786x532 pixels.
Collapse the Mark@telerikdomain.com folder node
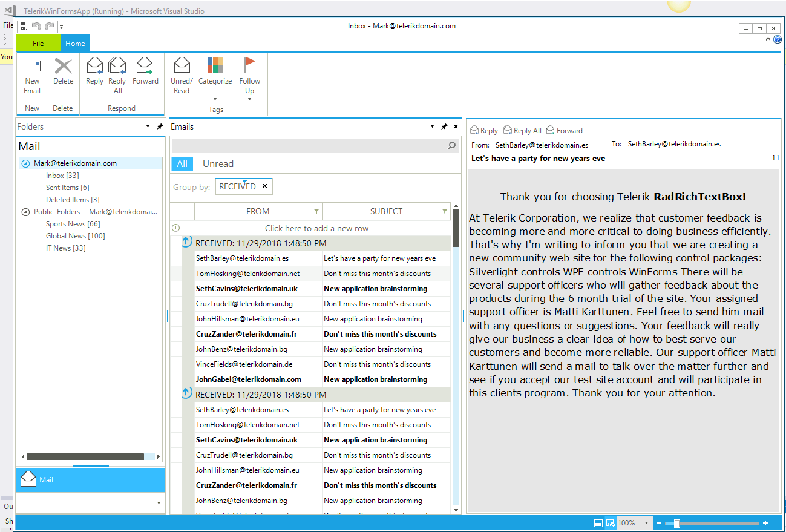25,163
